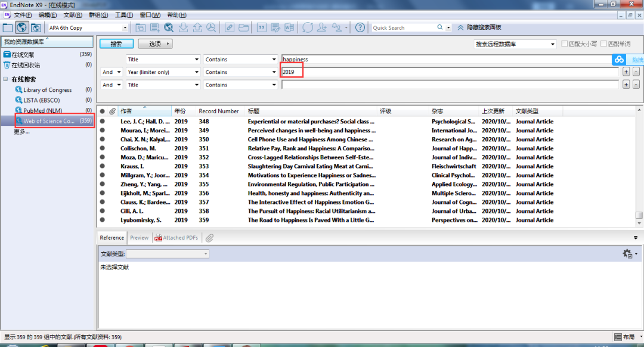Click Sync Library circular arrows icon
Screen dimensions: 644x347
[308, 27]
